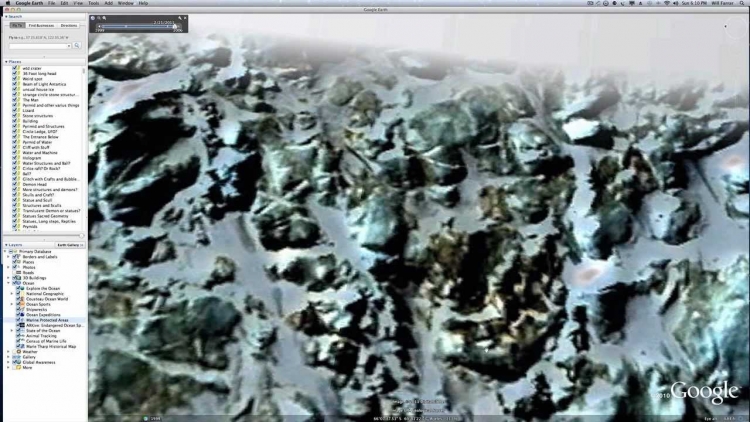Select the Fly To tab

point(17,25)
